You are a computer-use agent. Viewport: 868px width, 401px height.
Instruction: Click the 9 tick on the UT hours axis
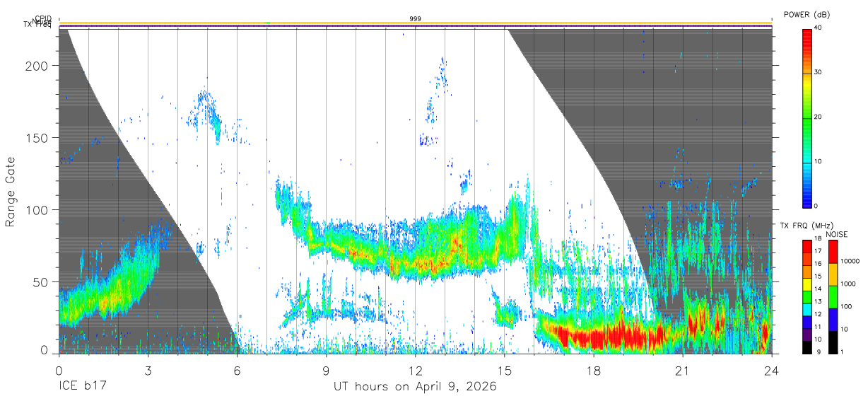326,370
